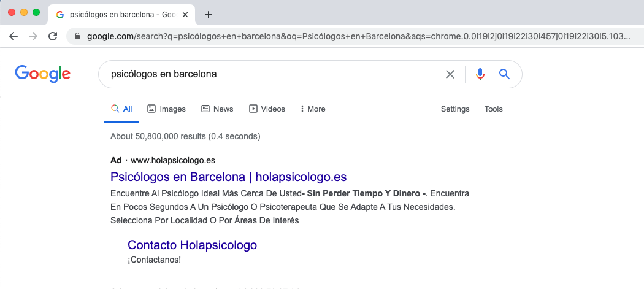
Task: Start voice search with microphone icon
Action: tap(480, 74)
